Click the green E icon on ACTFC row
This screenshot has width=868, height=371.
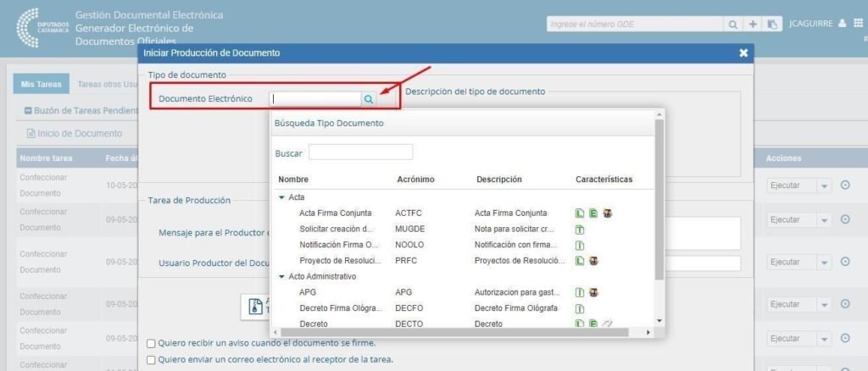(593, 213)
